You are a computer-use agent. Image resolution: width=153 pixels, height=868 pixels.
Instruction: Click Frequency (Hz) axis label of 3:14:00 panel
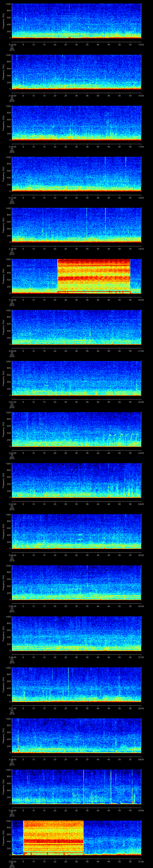tap(3, 21)
